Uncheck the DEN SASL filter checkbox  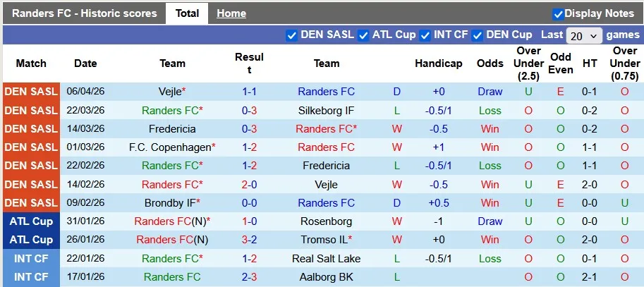(292, 35)
